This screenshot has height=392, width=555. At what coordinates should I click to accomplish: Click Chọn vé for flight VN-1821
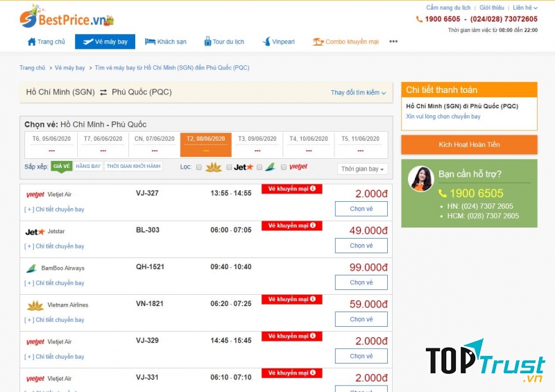click(x=361, y=319)
